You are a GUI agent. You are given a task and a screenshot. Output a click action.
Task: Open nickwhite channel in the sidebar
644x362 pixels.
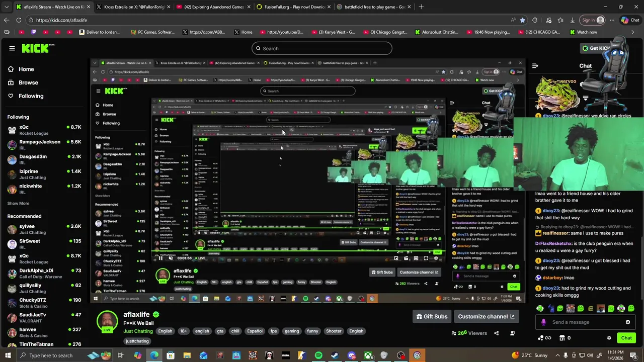[x=44, y=189]
